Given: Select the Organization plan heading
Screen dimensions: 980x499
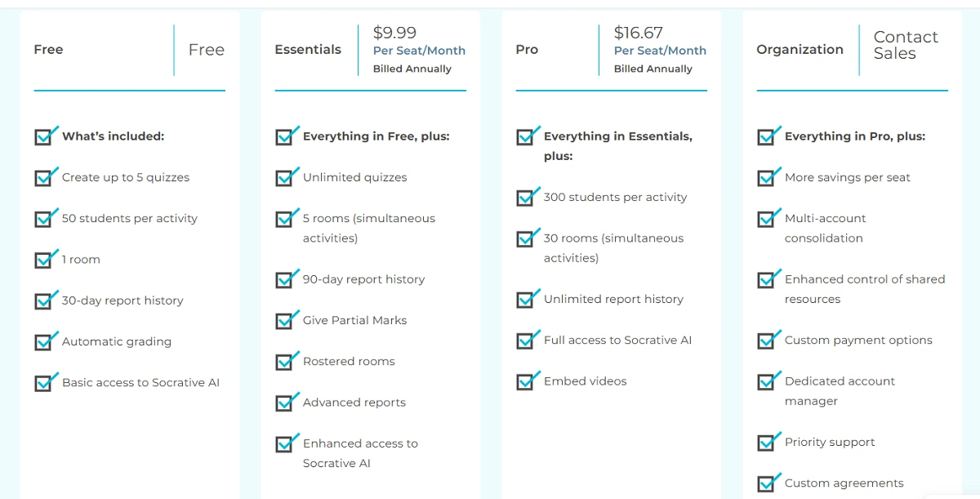Looking at the screenshot, I should (800, 50).
